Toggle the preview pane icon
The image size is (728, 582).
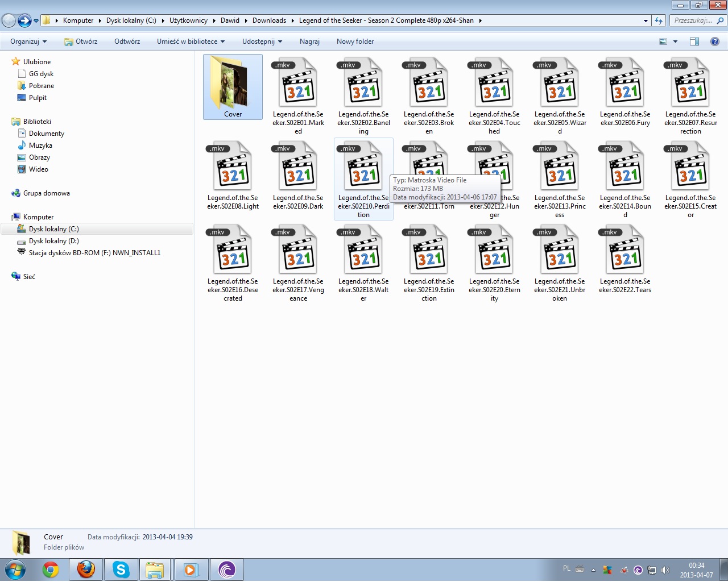coord(694,41)
